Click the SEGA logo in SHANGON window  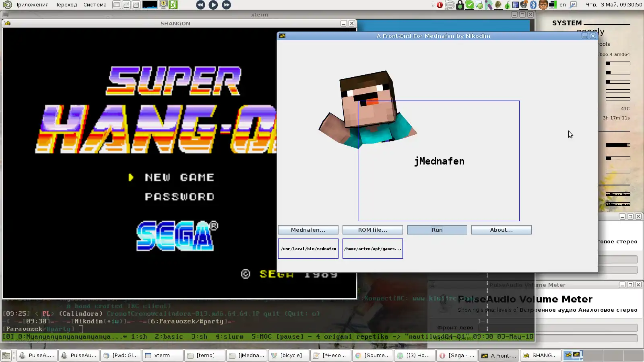177,236
